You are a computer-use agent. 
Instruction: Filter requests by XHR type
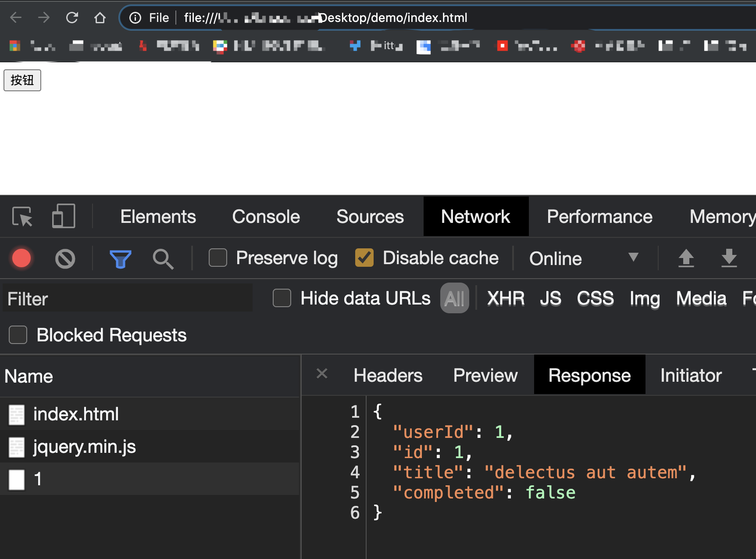pyautogui.click(x=506, y=298)
